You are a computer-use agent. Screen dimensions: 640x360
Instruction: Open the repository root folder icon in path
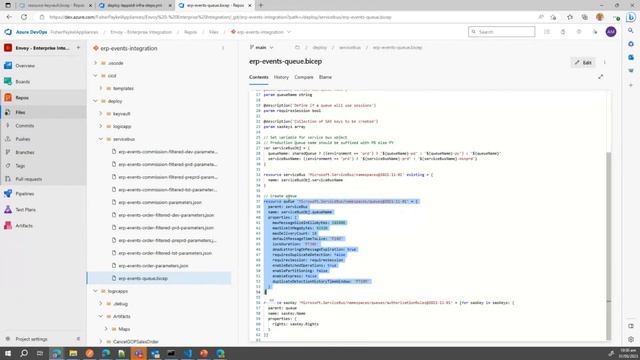pyautogui.click(x=297, y=47)
